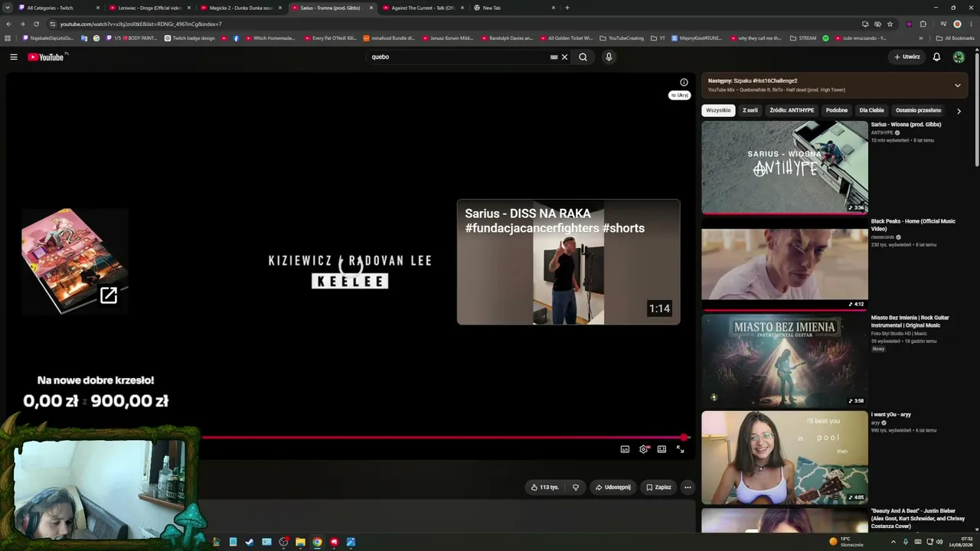
Task: Focus the YouTube search field
Action: [459, 57]
